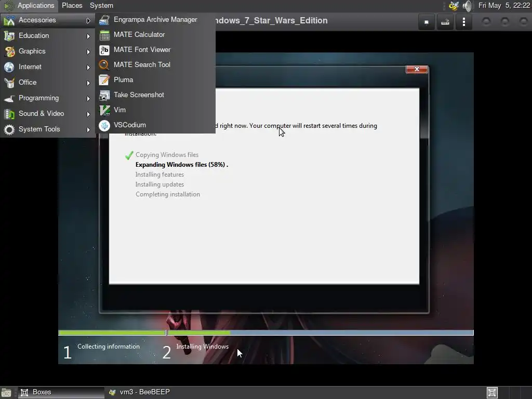Open the Places menu
The width and height of the screenshot is (532, 399).
72,5
